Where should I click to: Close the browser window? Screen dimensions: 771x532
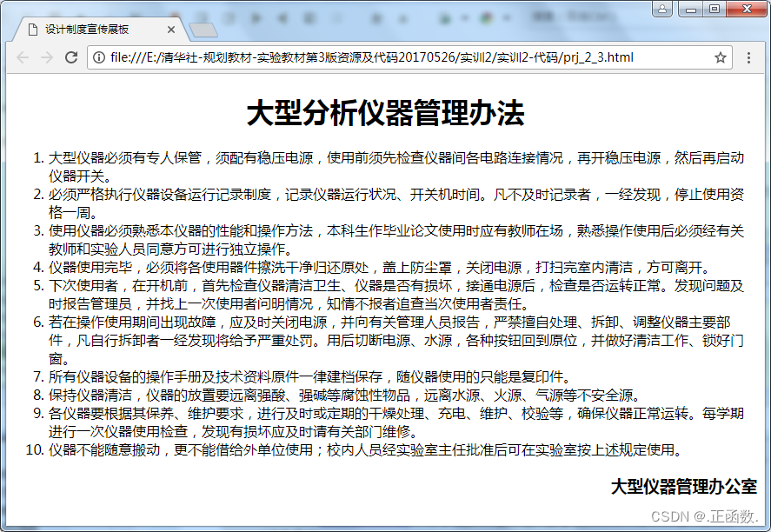pos(747,9)
